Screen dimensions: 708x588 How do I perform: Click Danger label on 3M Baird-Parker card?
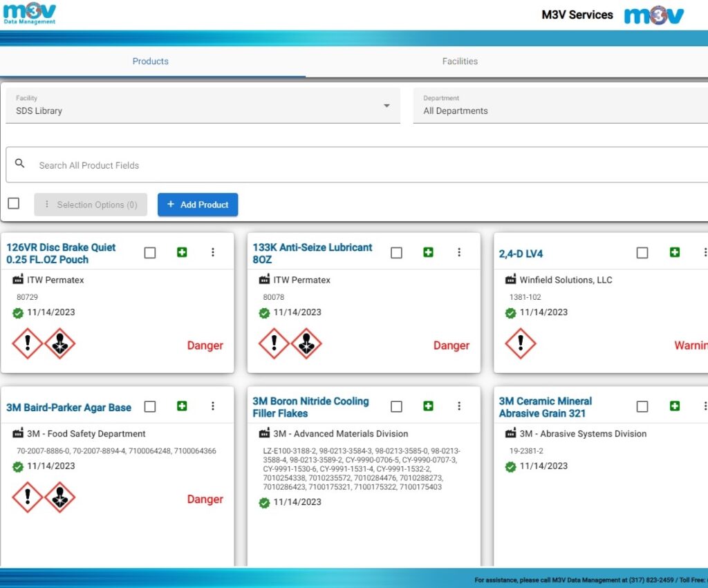205,499
